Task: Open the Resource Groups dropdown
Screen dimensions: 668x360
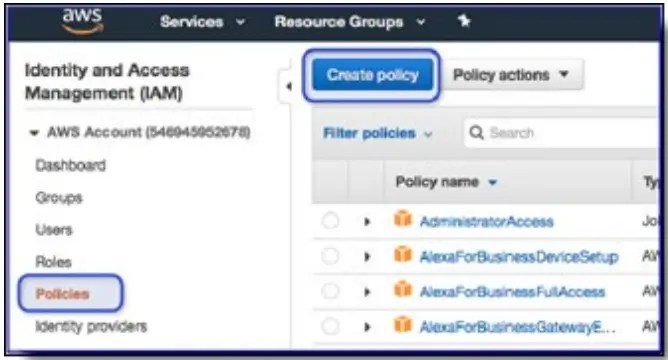Action: [350, 22]
